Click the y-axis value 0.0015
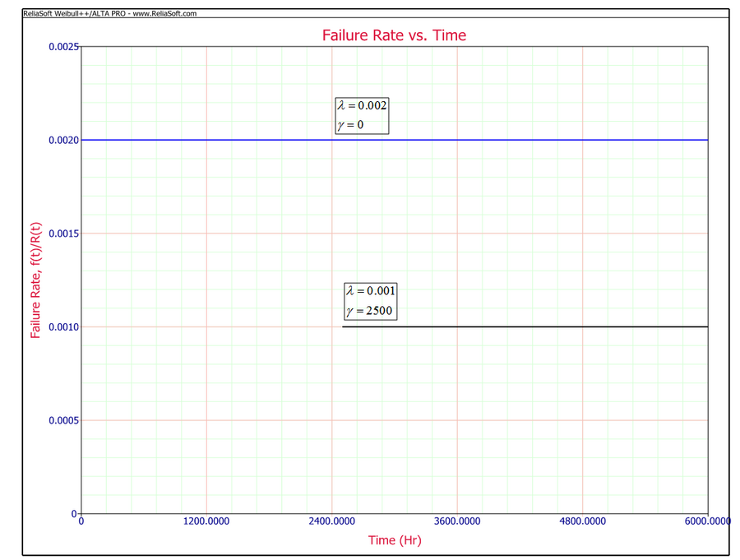This screenshot has height=560, width=740. coord(63,234)
